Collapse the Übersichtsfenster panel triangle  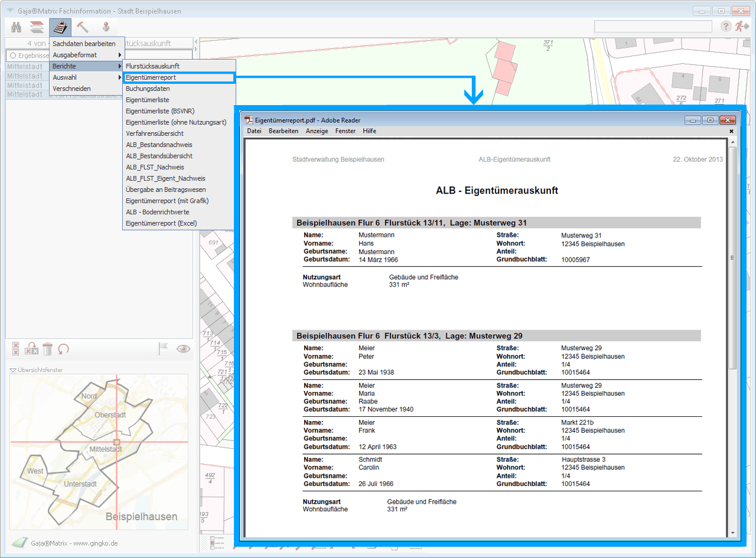click(x=13, y=370)
